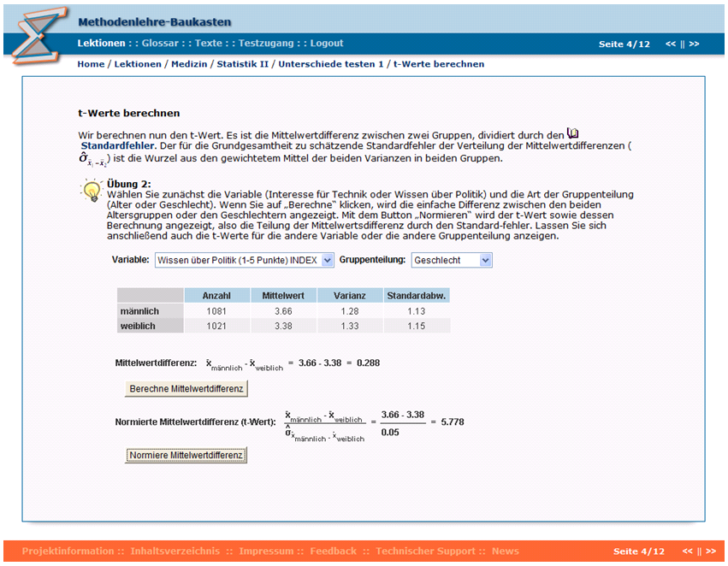Screen dimensions: 728x566
Task: Click the männlich mean 3.66 cell
Action: click(x=283, y=311)
